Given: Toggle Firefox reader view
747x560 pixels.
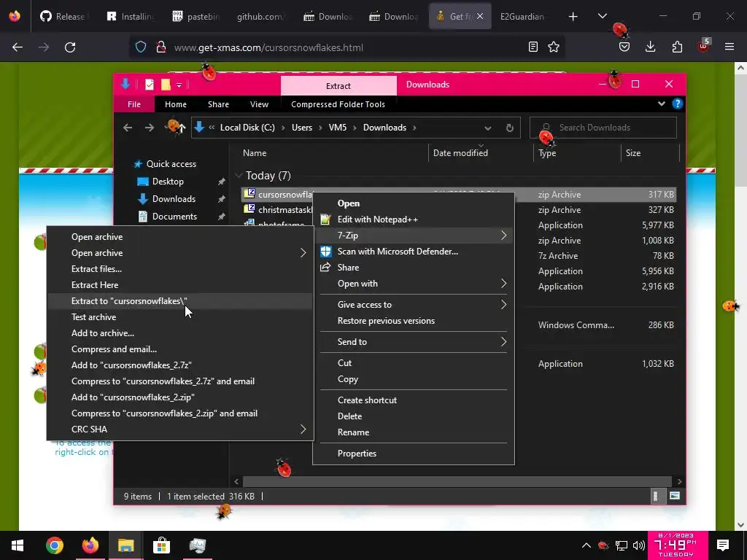Looking at the screenshot, I should (x=533, y=47).
